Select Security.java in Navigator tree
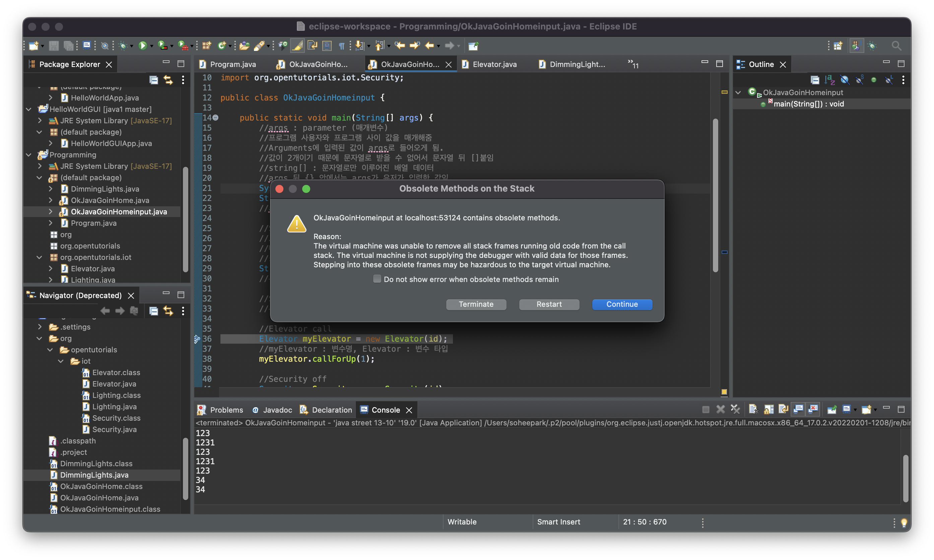Viewport: 934px width, 560px height. 114,429
